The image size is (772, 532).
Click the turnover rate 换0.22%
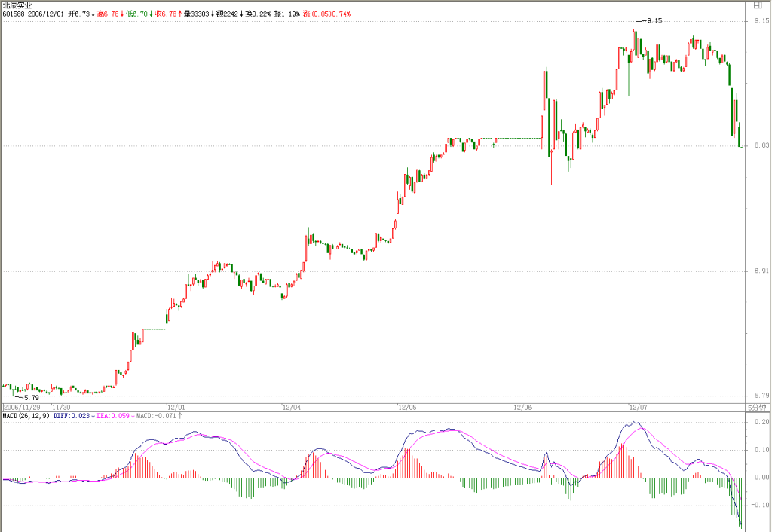click(x=258, y=14)
